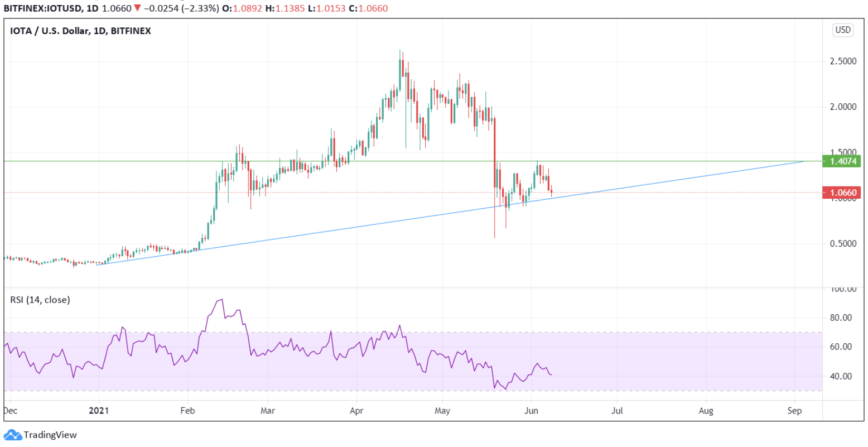Click the C:1.0660 close value
Viewport: 868px width, 447px height.
coord(368,8)
